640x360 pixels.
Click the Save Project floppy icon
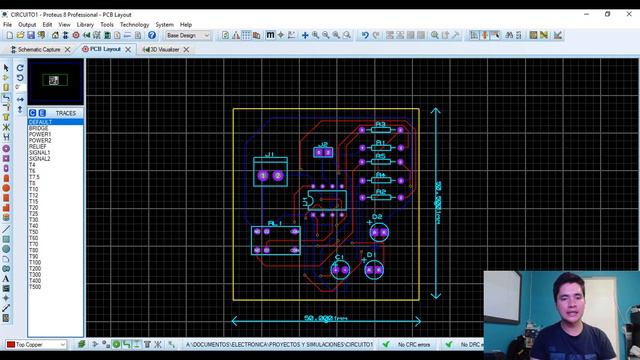31,36
